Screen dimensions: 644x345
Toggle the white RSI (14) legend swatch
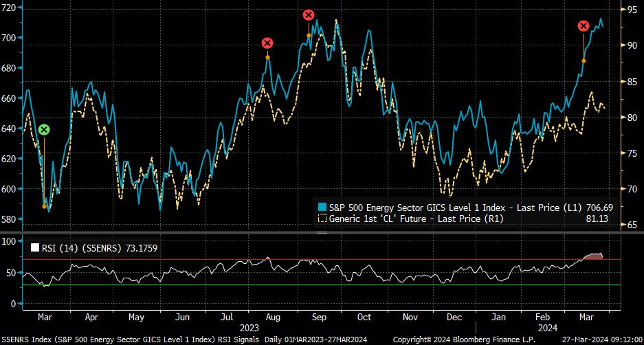click(33, 247)
